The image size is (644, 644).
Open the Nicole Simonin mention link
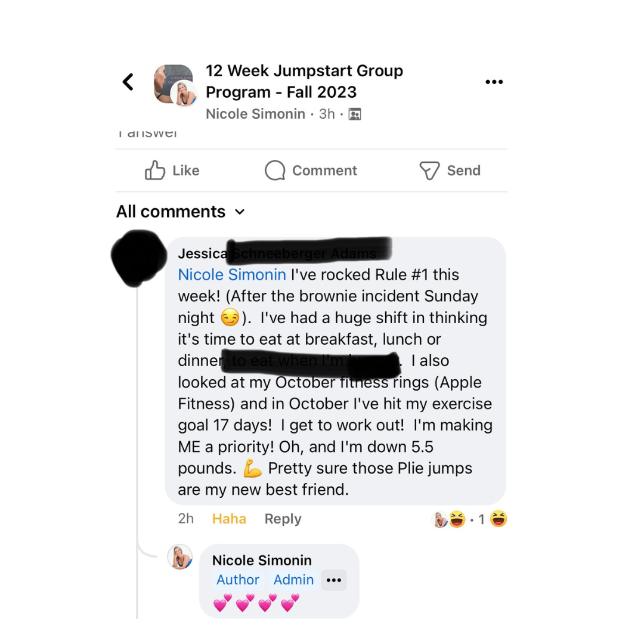231,274
